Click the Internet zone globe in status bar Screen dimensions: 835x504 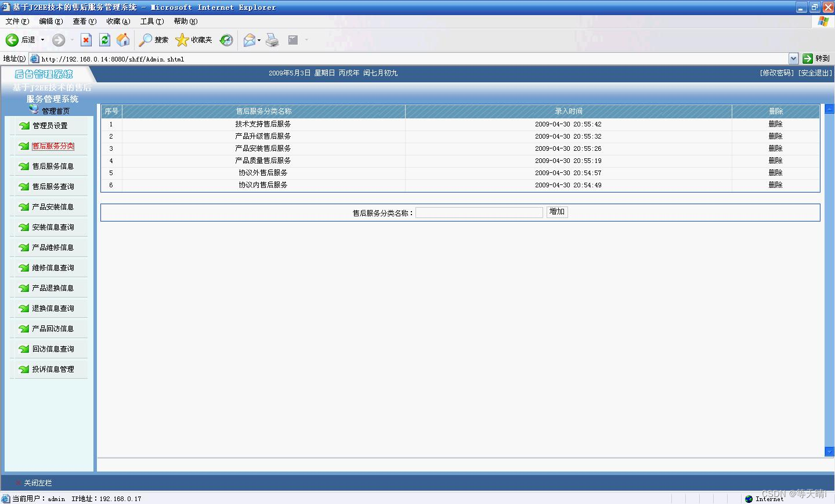coord(749,498)
